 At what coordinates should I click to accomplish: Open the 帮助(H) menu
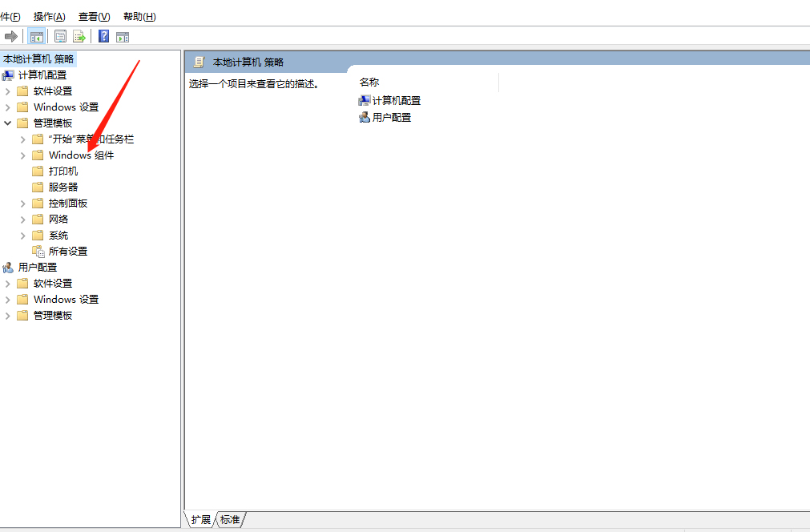[139, 17]
